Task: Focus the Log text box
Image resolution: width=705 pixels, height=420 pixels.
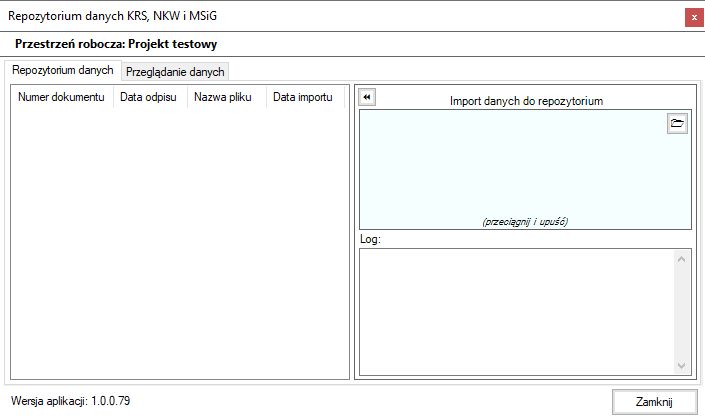Action: coord(515,311)
